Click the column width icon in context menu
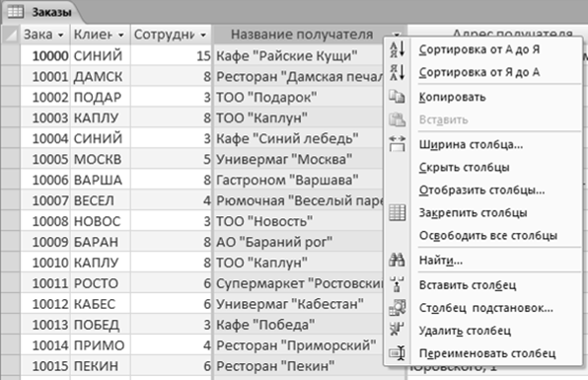This screenshot has height=380, width=588. point(398,144)
